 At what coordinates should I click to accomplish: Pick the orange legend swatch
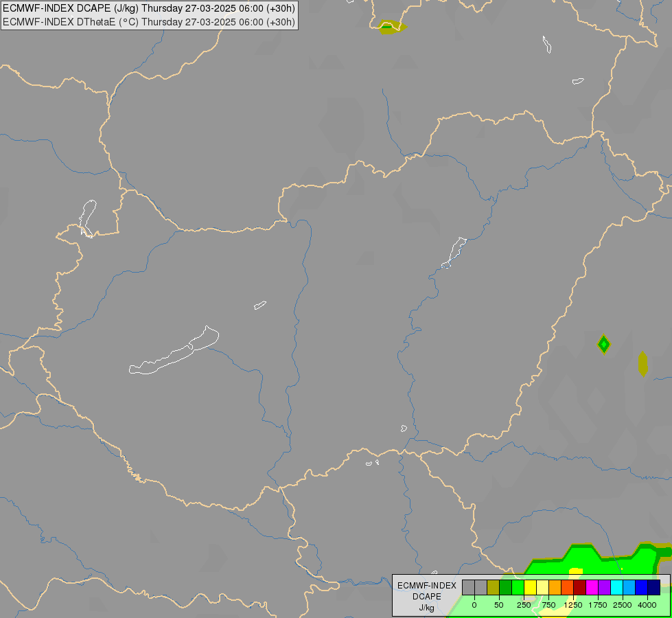pyautogui.click(x=555, y=588)
